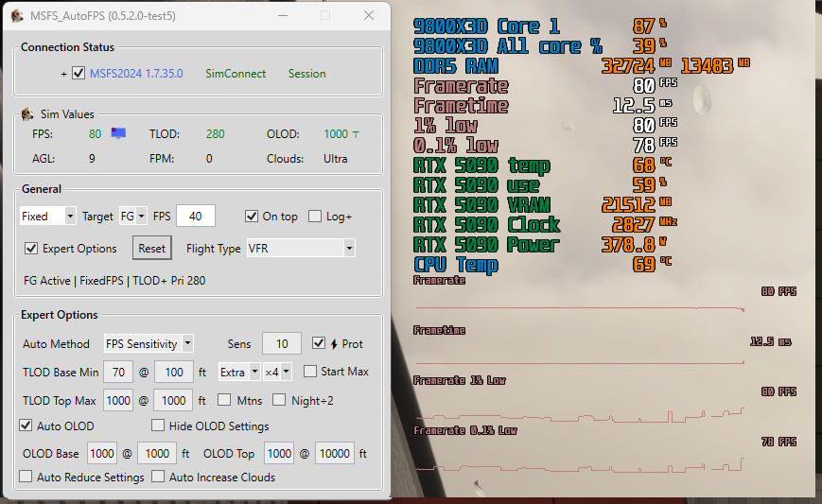
Task: Click the DDR5 RAM value 32724 in overlay
Action: point(628,66)
